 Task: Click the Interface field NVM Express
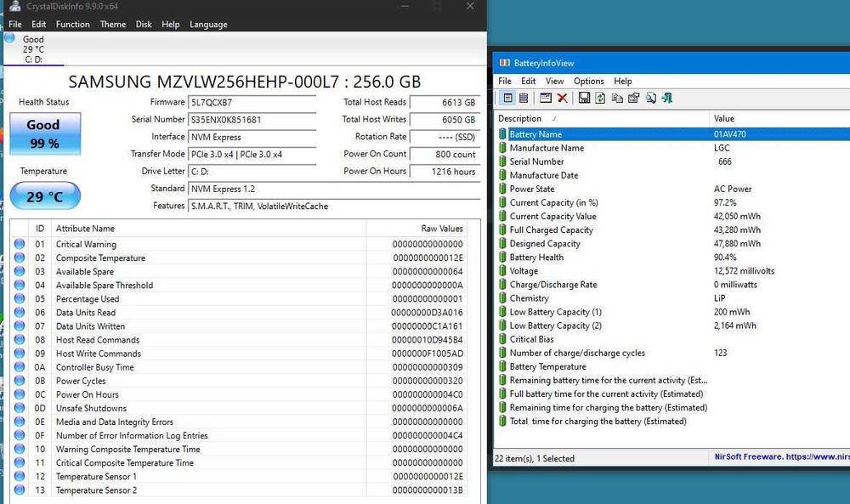tap(252, 137)
